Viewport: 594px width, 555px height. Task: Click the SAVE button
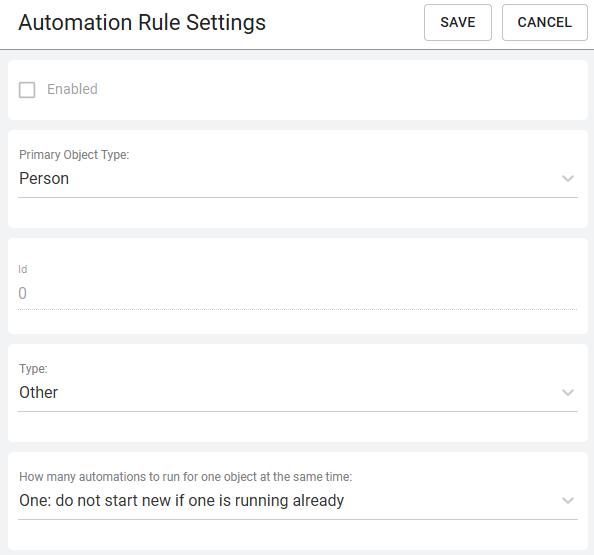tap(458, 22)
